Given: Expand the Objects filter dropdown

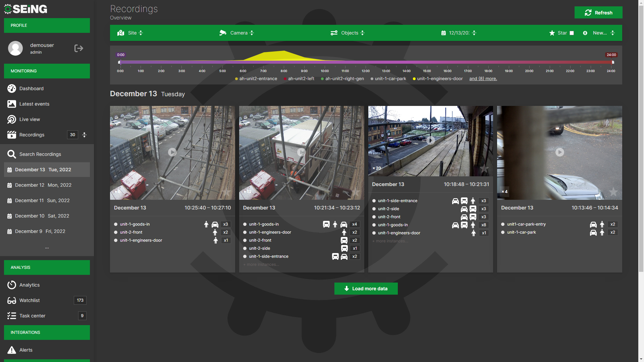Looking at the screenshot, I should tap(363, 33).
